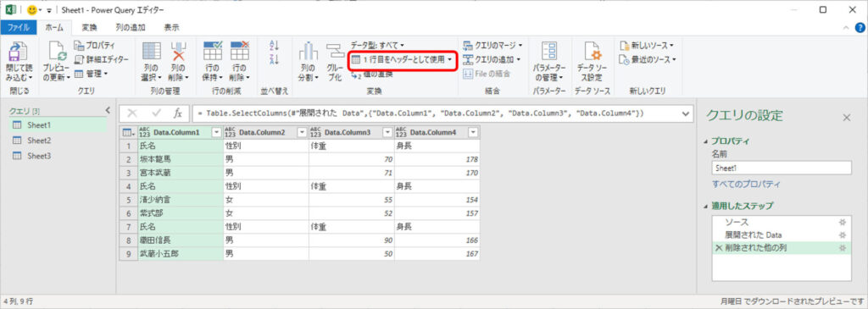Image resolution: width=868 pixels, height=309 pixels.
Task: Click the Remove Columns icon (列の削除)
Action: 179,52
